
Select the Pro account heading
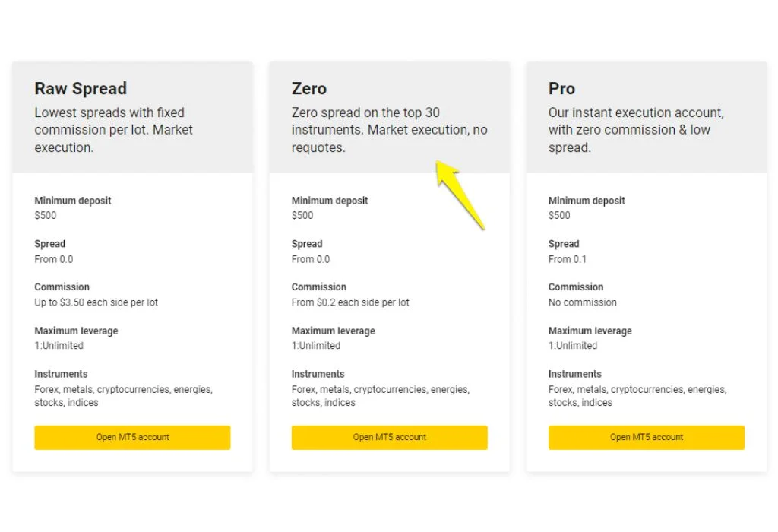[561, 89]
